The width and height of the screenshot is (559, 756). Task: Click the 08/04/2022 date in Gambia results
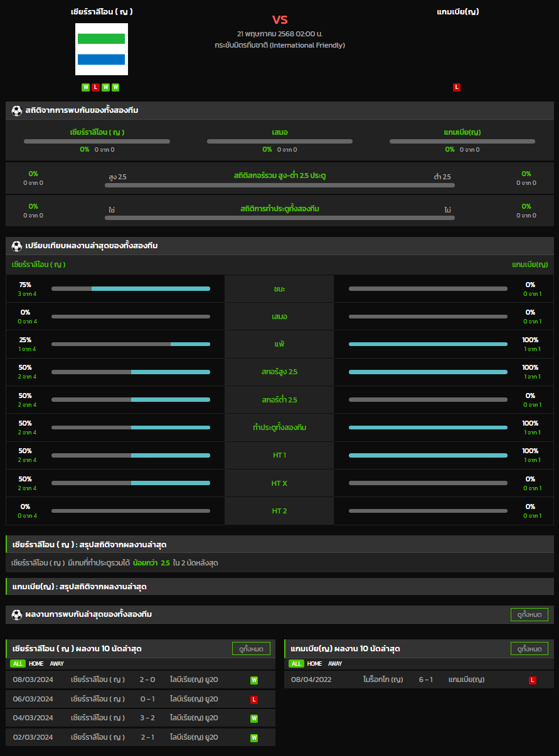[x=311, y=680]
